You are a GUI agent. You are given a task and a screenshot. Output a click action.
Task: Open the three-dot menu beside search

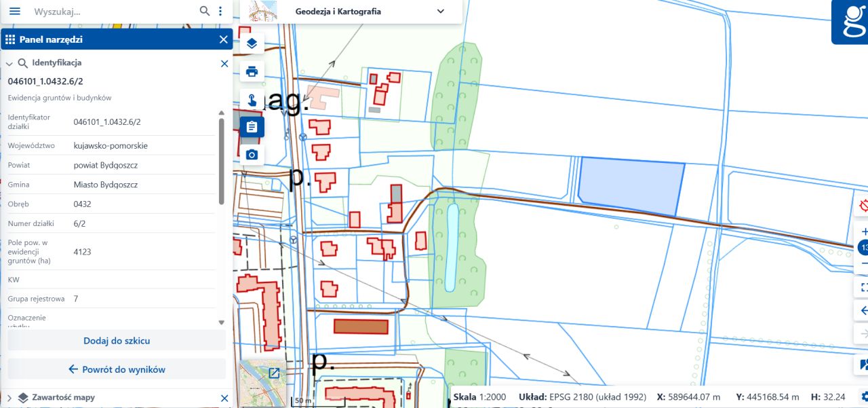click(219, 12)
